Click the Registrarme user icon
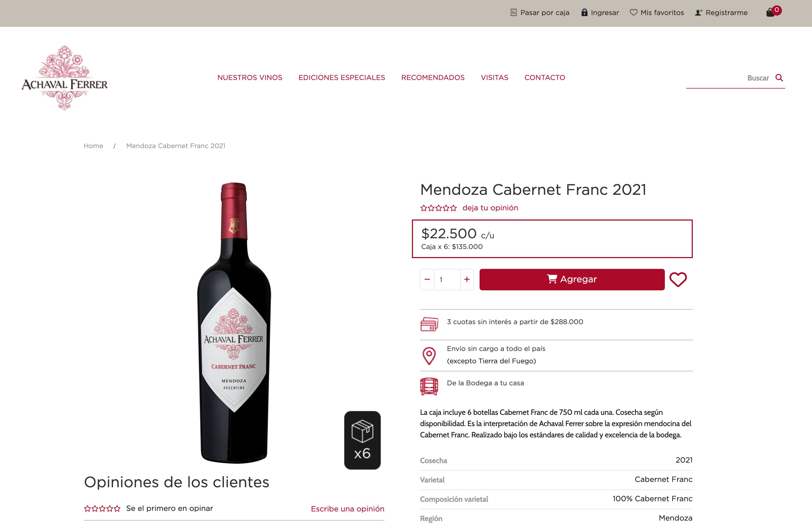This screenshot has height=527, width=812. click(698, 12)
